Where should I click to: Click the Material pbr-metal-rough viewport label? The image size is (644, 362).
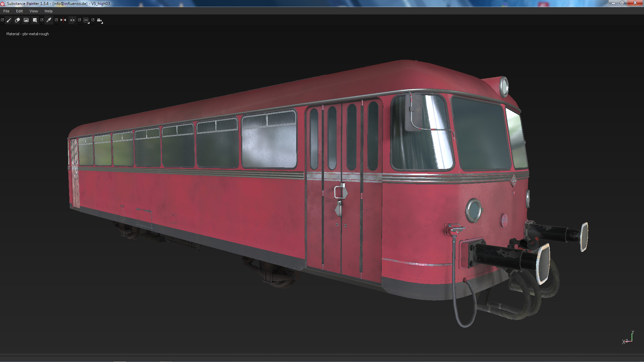pyautogui.click(x=28, y=34)
